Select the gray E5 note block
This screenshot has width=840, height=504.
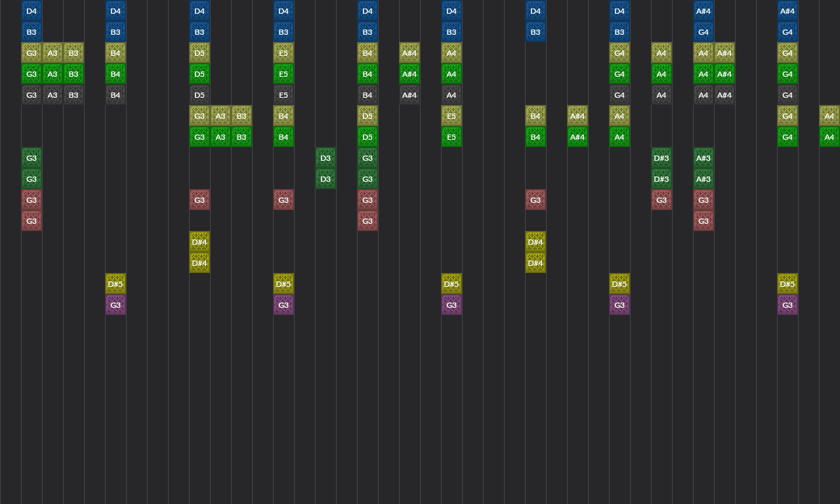point(283,95)
